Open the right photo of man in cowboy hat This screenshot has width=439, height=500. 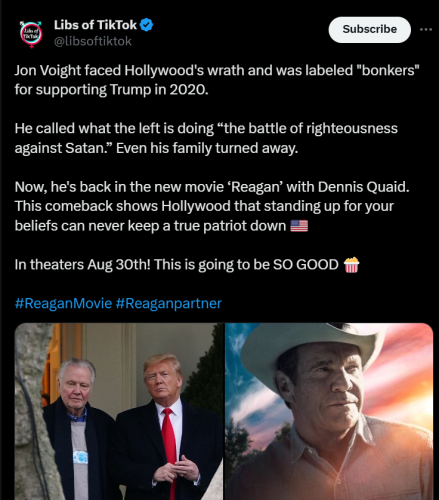tap(329, 411)
